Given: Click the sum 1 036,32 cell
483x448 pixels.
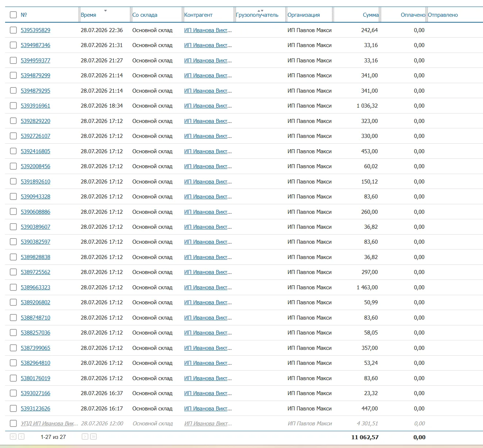Looking at the screenshot, I should [367, 106].
